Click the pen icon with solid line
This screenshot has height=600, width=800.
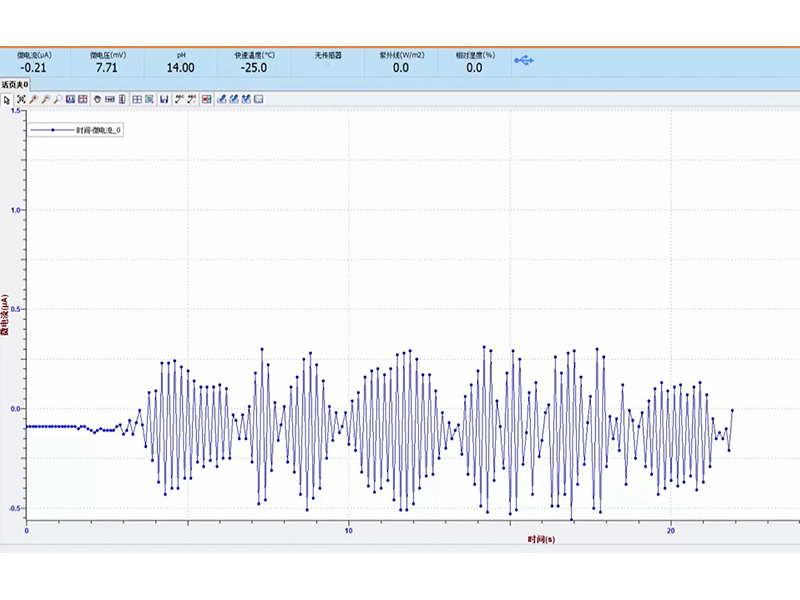click(221, 99)
